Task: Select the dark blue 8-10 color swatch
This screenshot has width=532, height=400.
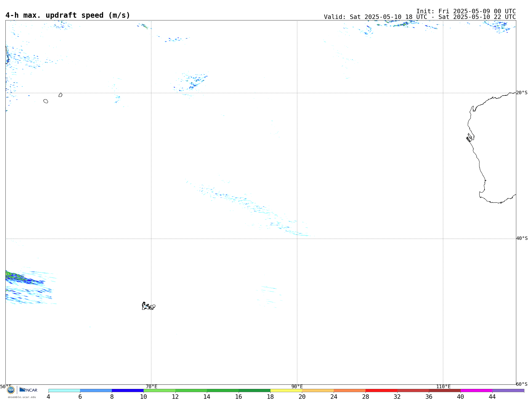Action: pyautogui.click(x=128, y=390)
